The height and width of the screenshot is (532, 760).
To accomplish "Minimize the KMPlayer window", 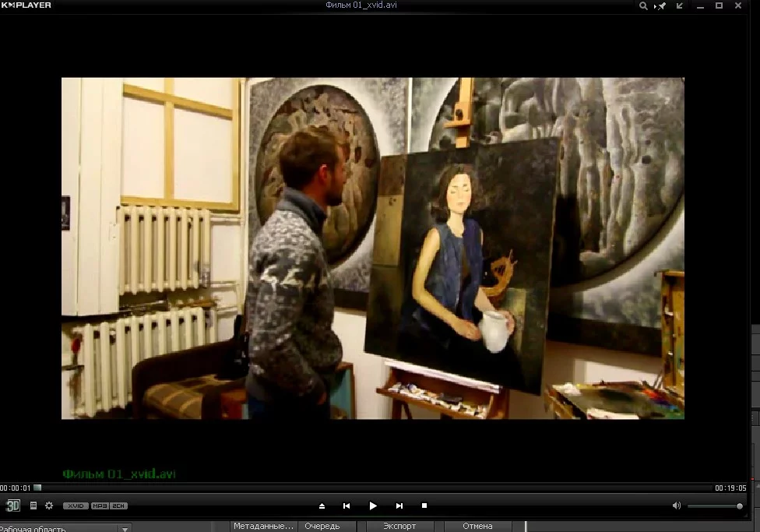I will pos(700,5).
